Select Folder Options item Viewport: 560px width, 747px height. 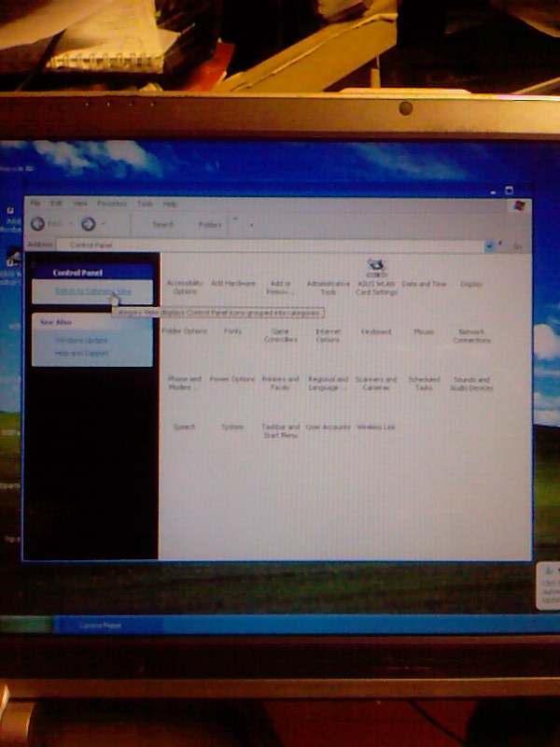coord(185,331)
